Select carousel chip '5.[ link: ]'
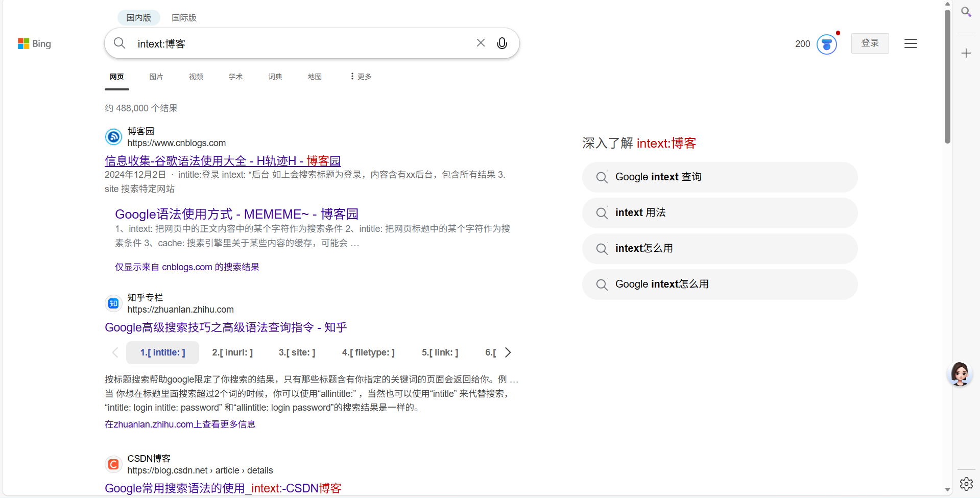The width and height of the screenshot is (980, 498). tap(440, 352)
